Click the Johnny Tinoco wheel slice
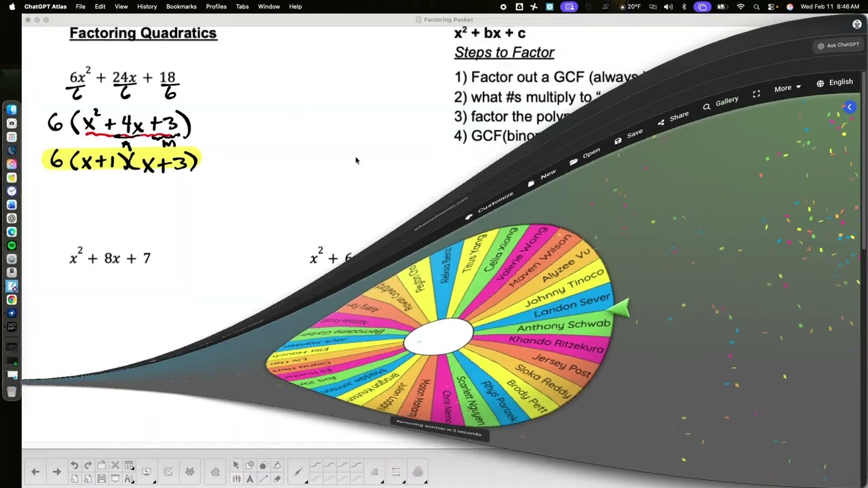 pos(564,288)
